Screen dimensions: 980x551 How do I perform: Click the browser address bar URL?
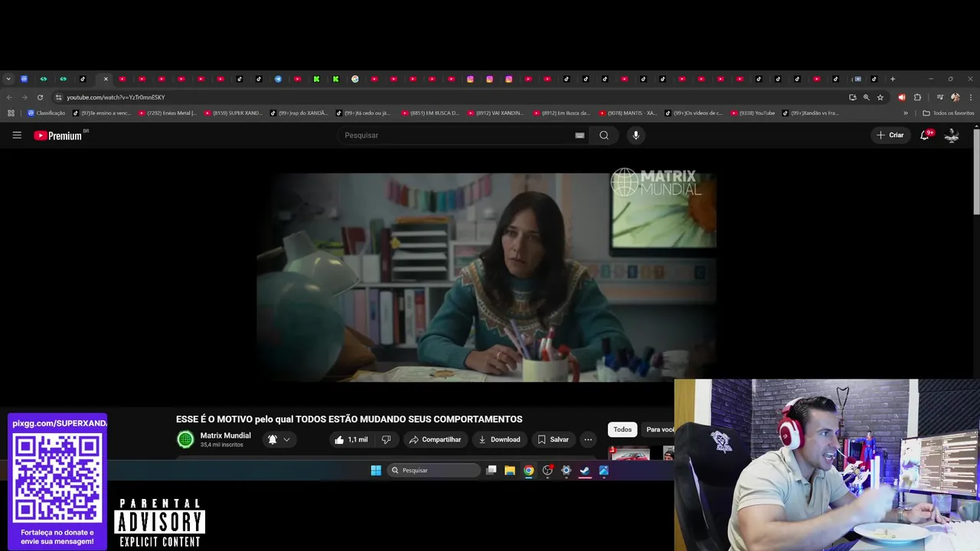[115, 98]
